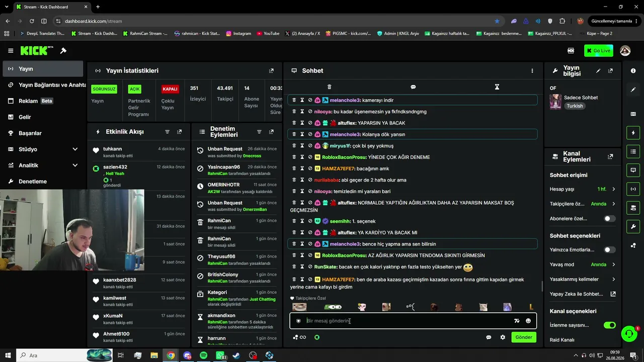The width and height of the screenshot is (644, 362).
Task: Open Denetleme in the sidebar
Action: pyautogui.click(x=42, y=182)
